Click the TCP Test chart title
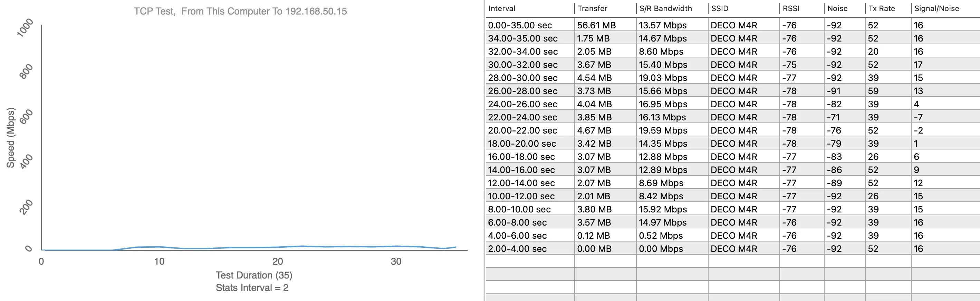 click(240, 11)
